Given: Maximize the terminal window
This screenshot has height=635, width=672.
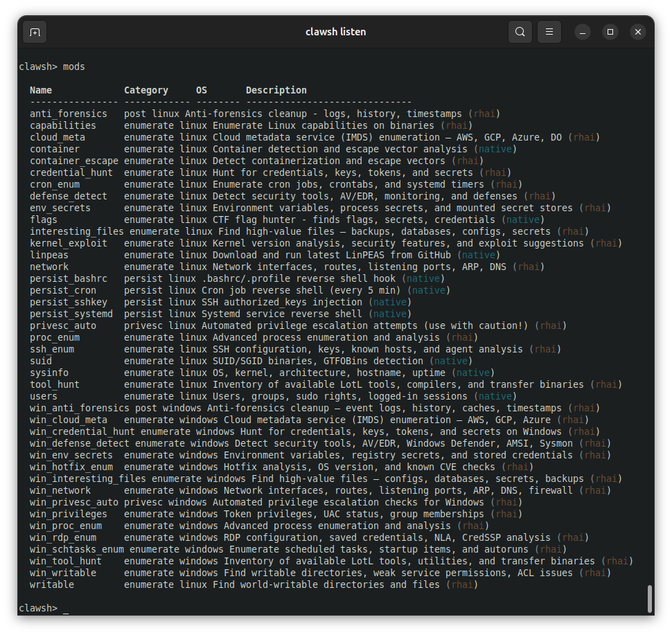Looking at the screenshot, I should (x=610, y=32).
